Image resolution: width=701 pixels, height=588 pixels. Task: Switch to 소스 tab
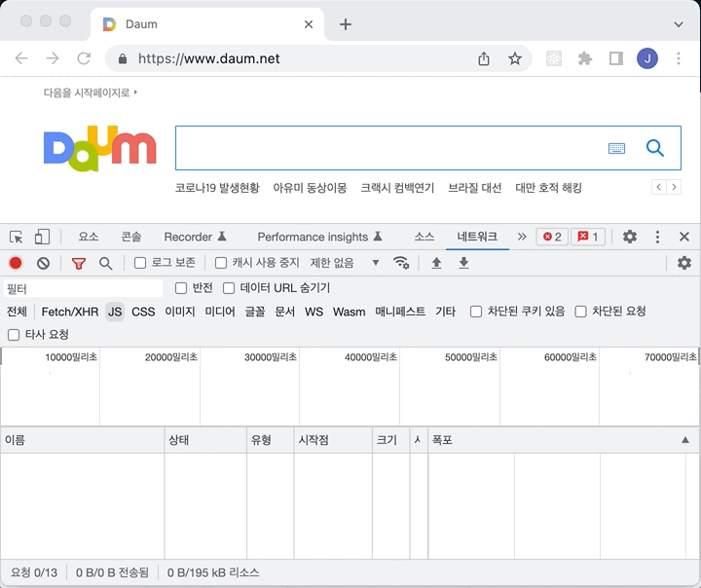(x=424, y=237)
